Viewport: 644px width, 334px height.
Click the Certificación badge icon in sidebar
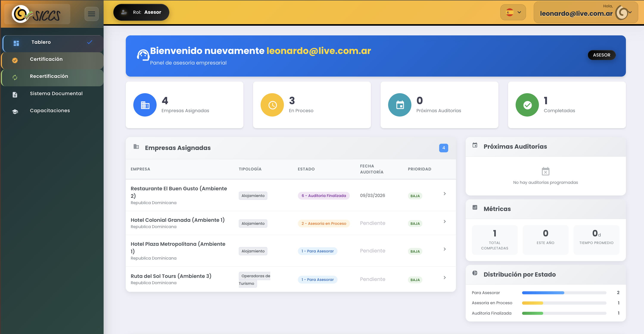(15, 60)
